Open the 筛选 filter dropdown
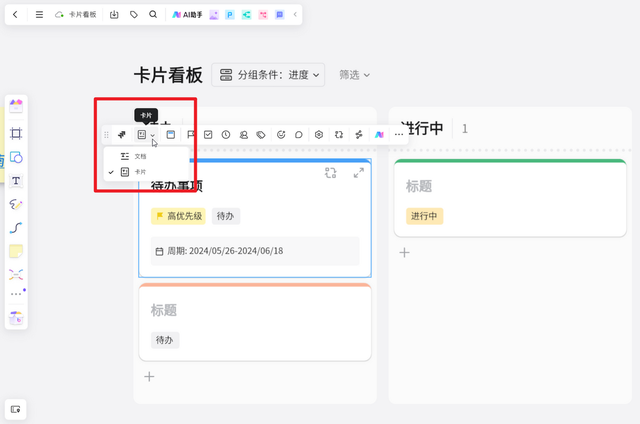Image resolution: width=640 pixels, height=424 pixels. 354,75
